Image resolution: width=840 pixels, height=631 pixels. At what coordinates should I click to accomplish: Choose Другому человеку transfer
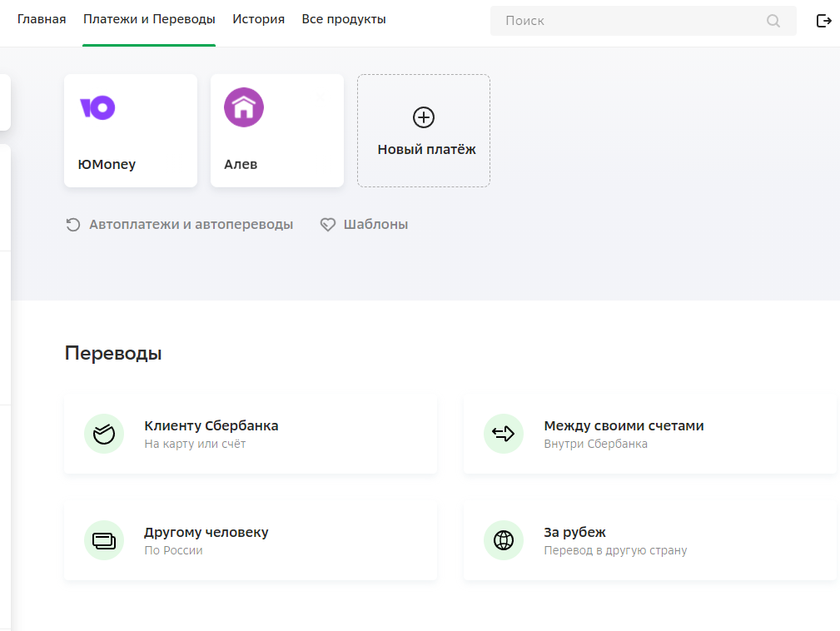click(251, 540)
